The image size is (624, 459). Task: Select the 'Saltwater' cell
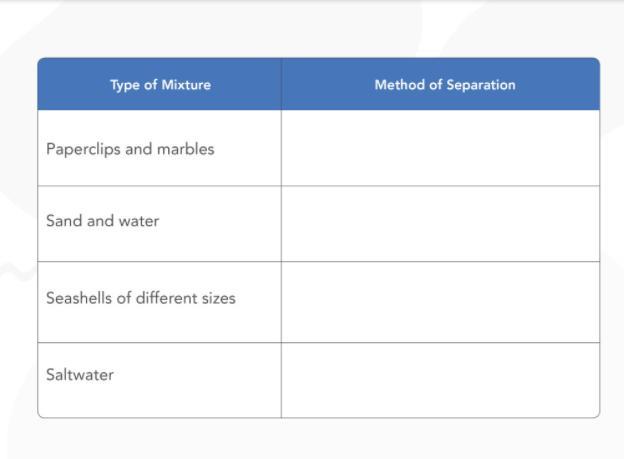click(160, 380)
